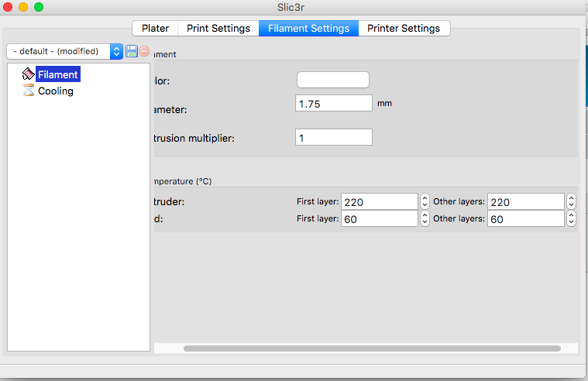Open the filament color picker swatch

(x=333, y=80)
